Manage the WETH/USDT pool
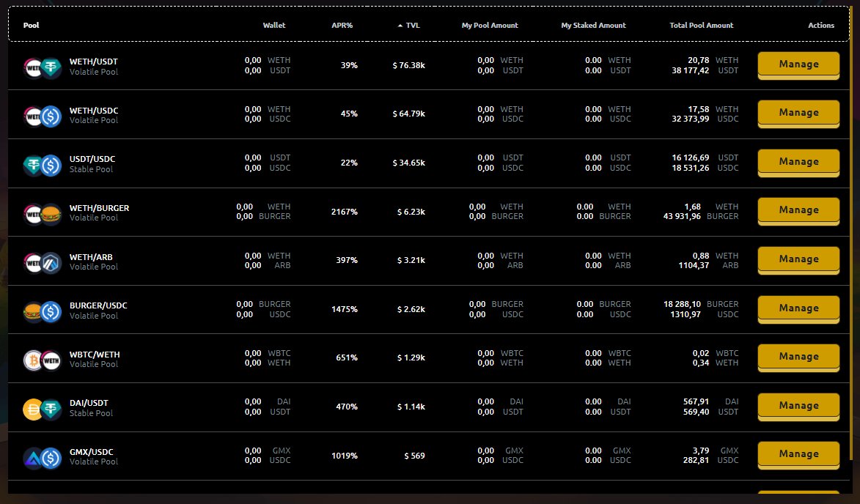860x504 pixels. point(798,65)
